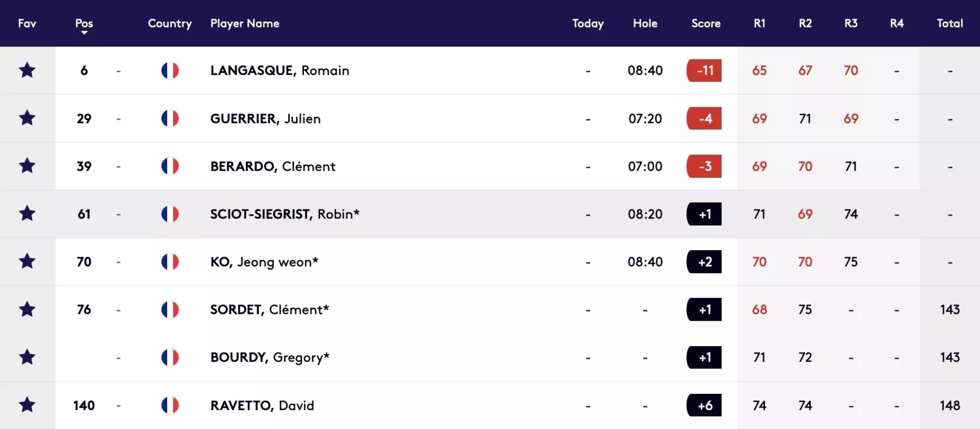Click the star icon beside Gregory Bourdy
Screen dimensions: 980x429
point(27,358)
